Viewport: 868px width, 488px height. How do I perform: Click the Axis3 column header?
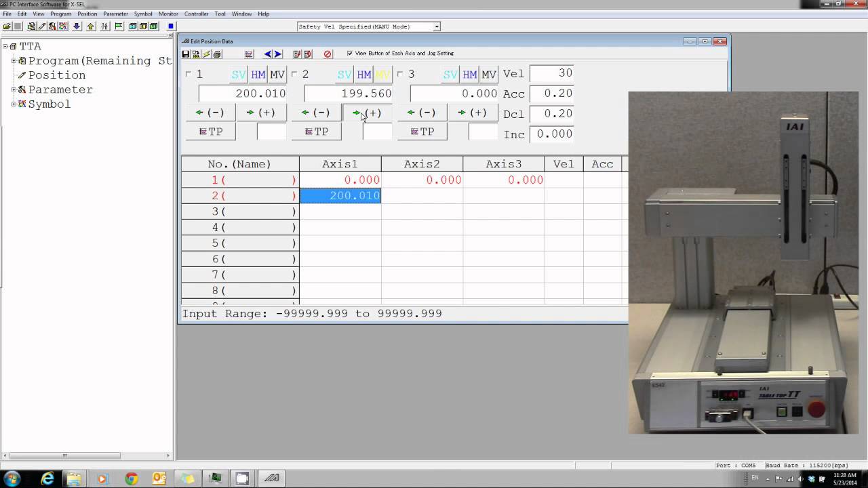pyautogui.click(x=504, y=164)
